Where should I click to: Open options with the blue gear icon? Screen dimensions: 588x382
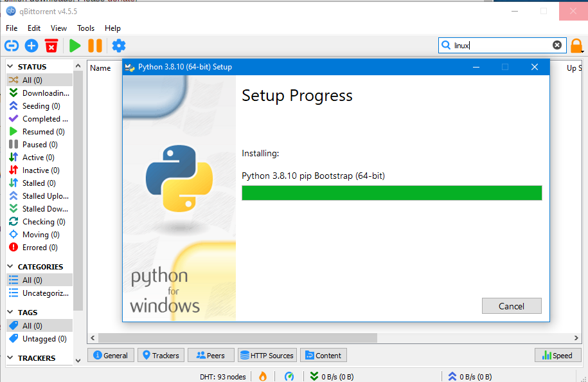(119, 46)
